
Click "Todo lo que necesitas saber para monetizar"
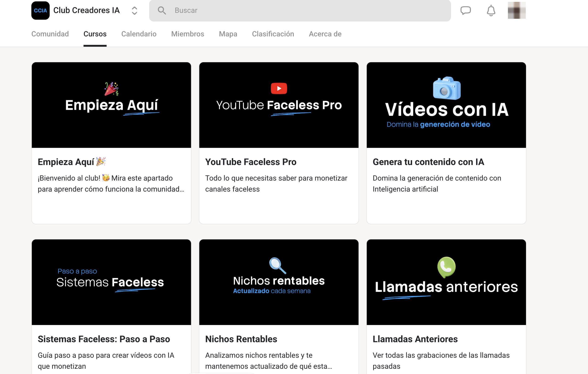tap(276, 178)
